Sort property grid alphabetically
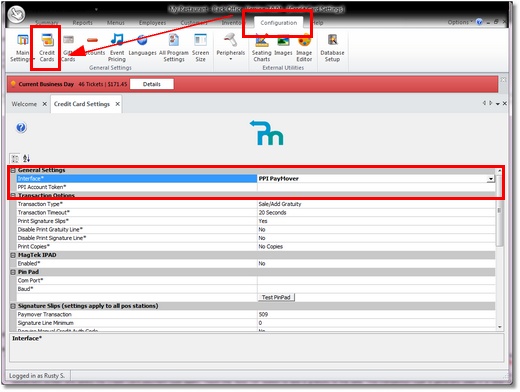The image size is (520, 392). coord(26,158)
